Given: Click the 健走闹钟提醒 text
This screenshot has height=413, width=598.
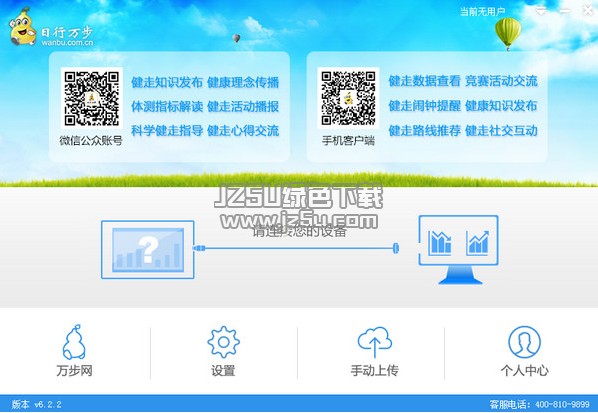Looking at the screenshot, I should pos(424,106).
